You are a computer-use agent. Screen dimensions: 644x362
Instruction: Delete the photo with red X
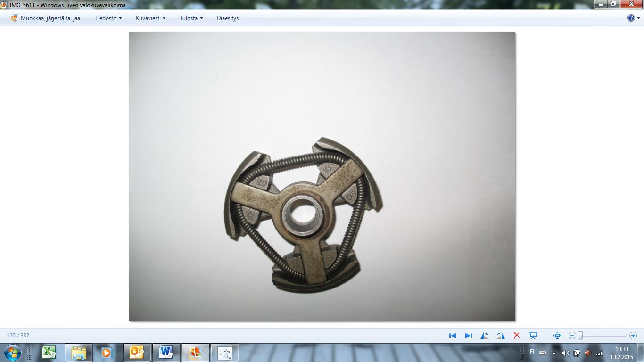click(x=517, y=336)
